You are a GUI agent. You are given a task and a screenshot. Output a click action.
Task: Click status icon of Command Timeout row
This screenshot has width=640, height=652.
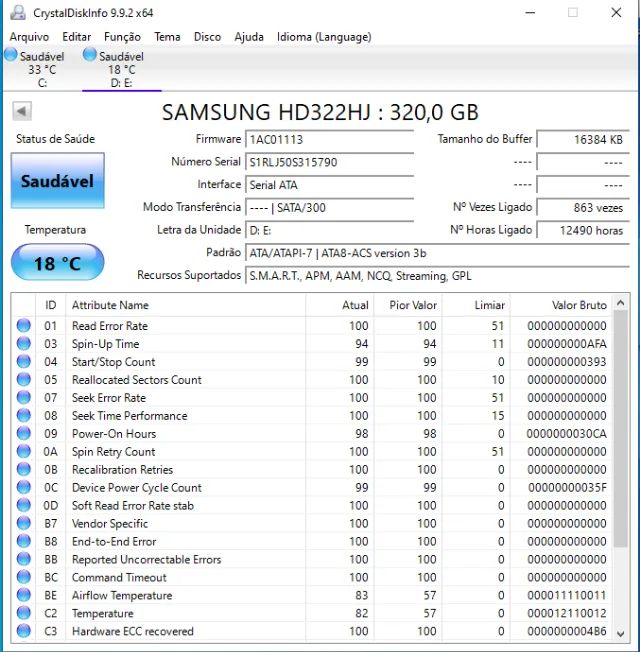tap(24, 577)
